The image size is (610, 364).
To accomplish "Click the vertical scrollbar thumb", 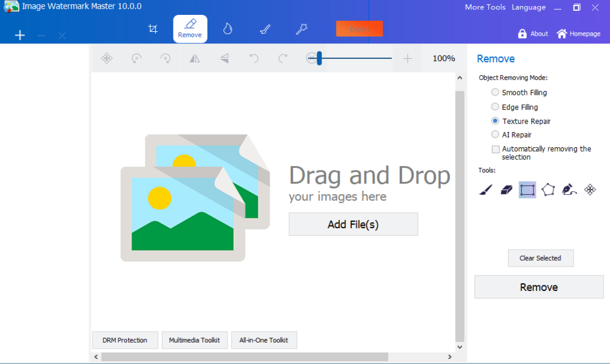I will [460, 217].
